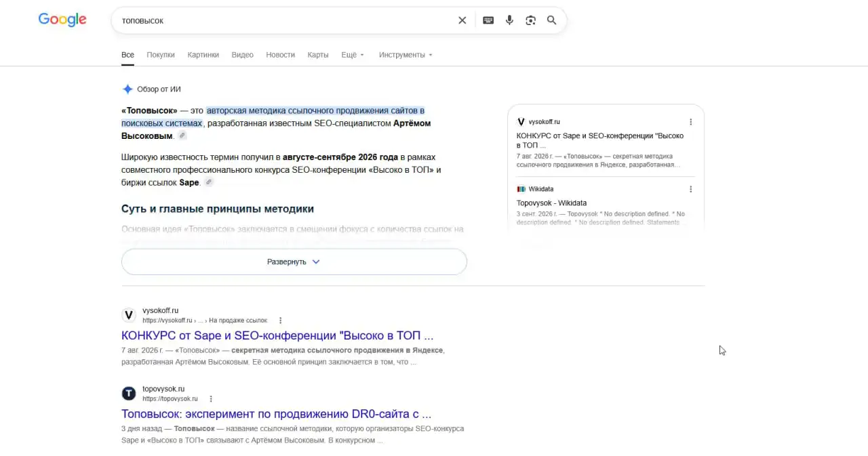Open source link icon after Sape
The width and height of the screenshot is (868, 456).
tap(209, 182)
